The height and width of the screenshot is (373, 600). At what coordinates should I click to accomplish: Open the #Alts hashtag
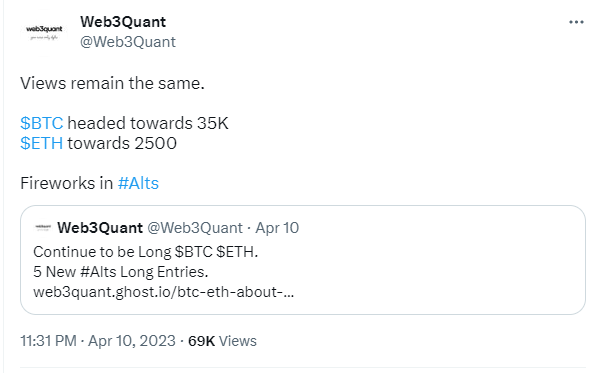tap(138, 183)
